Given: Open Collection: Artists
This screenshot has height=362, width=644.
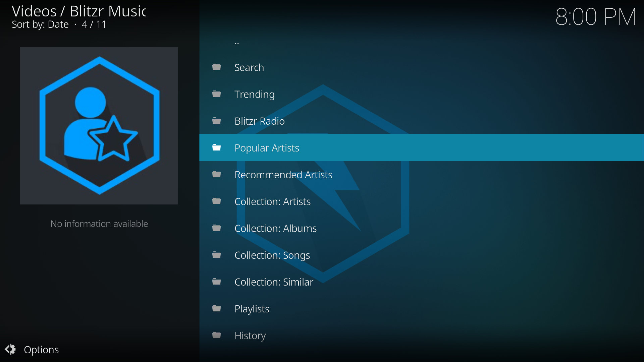Looking at the screenshot, I should coord(272,201).
